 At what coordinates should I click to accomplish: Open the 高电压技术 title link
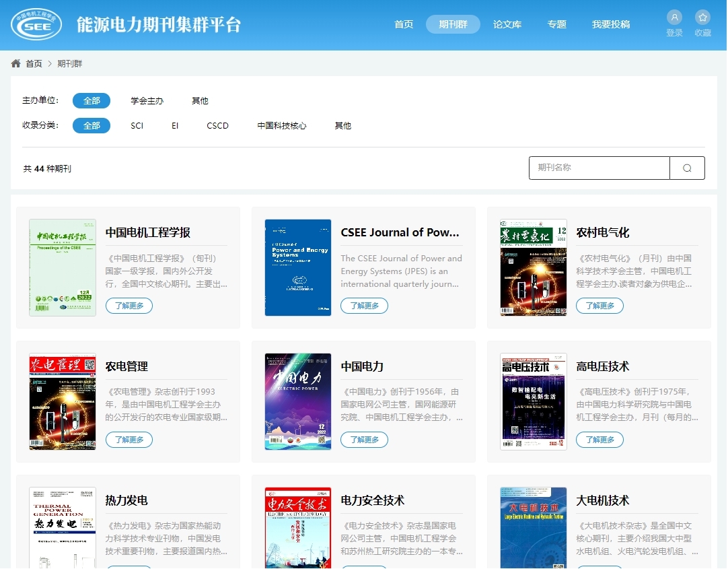(x=603, y=366)
